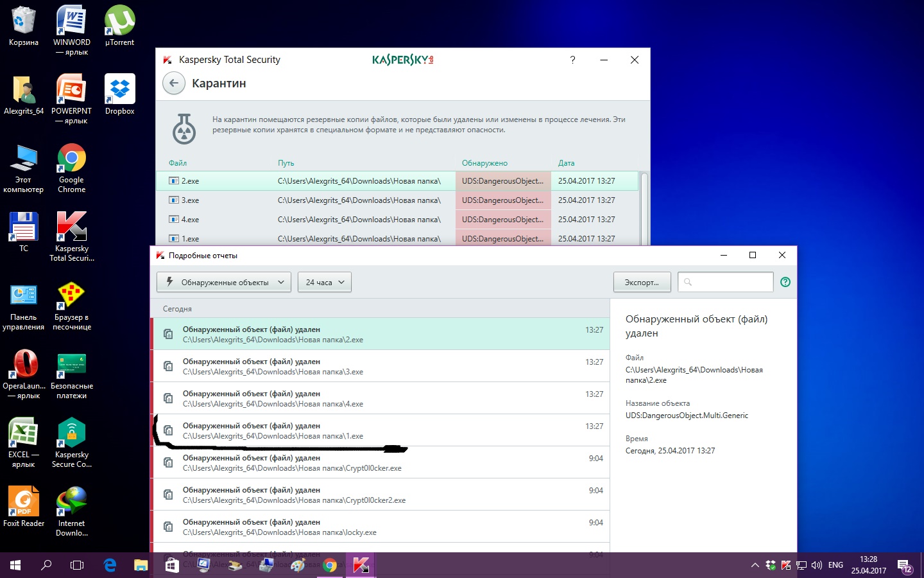
Task: Show hidden system tray icons chevron
Action: coord(755,565)
